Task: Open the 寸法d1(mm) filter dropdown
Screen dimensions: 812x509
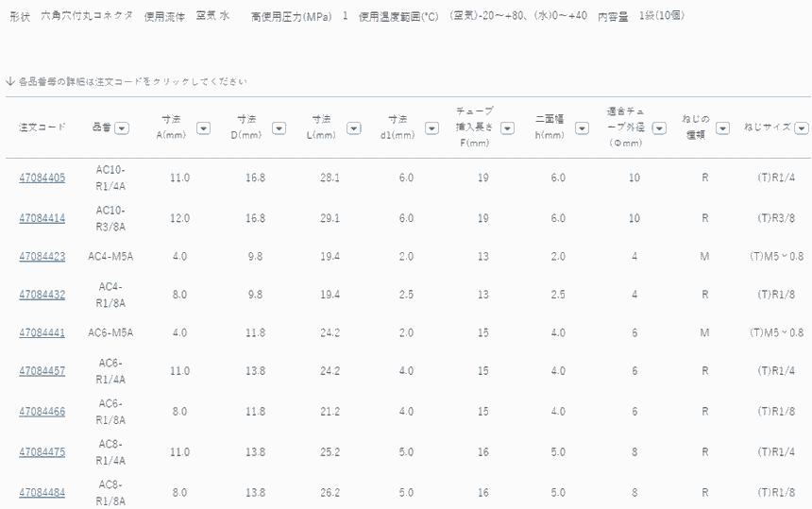Action: [x=430, y=128]
